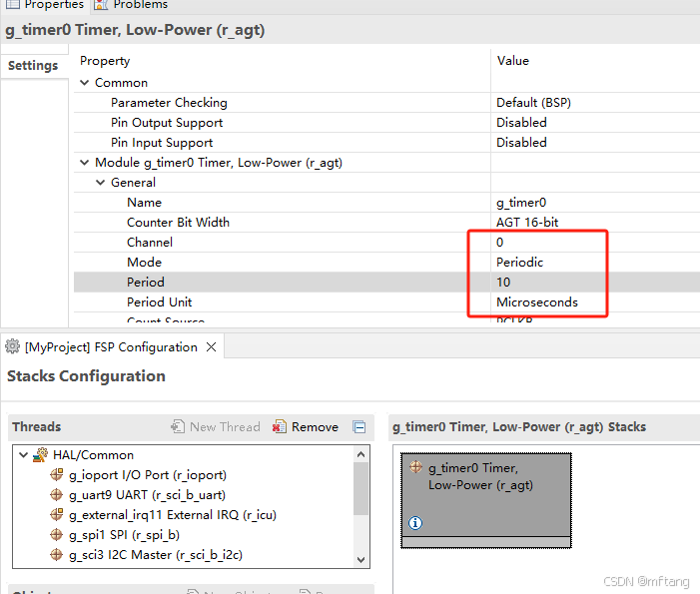
Task: Click the Property column header
Action: tap(105, 61)
